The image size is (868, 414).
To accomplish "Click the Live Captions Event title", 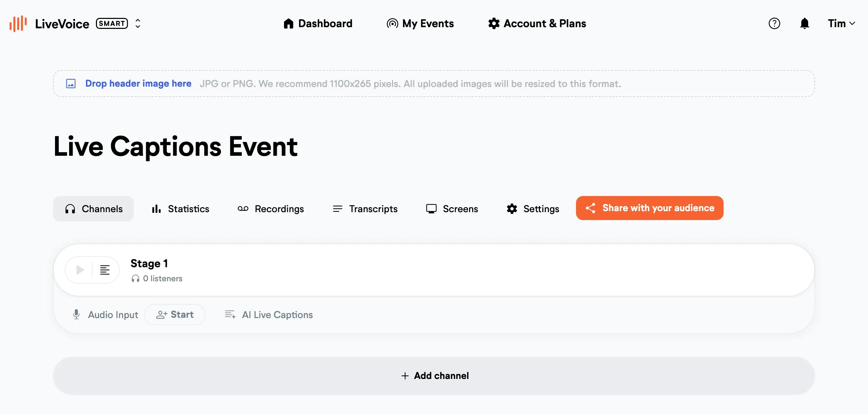I will tap(175, 147).
